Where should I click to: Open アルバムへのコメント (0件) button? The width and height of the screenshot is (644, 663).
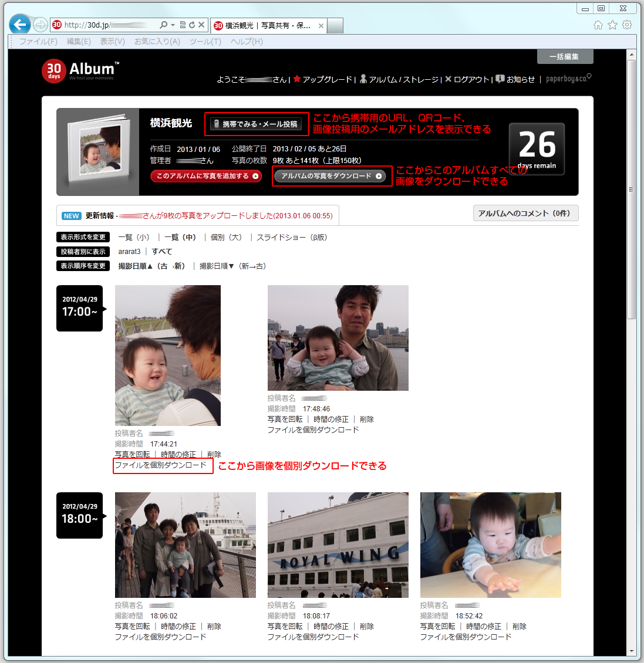pyautogui.click(x=525, y=214)
